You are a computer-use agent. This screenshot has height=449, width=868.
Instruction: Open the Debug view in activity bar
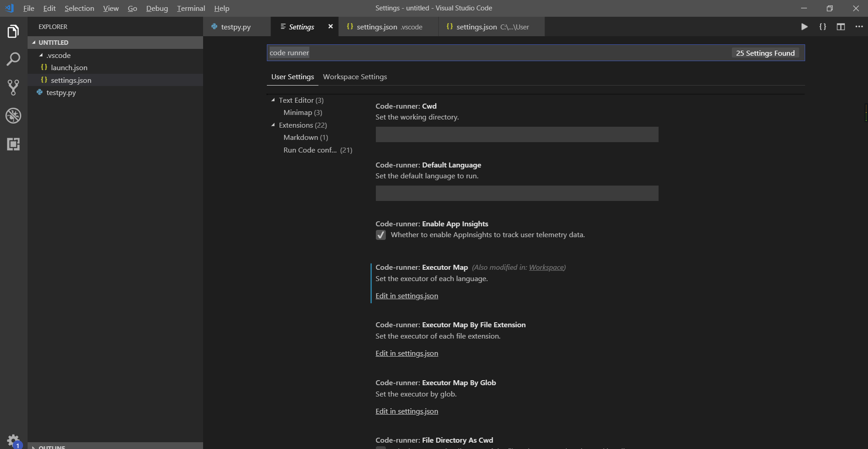pos(13,116)
